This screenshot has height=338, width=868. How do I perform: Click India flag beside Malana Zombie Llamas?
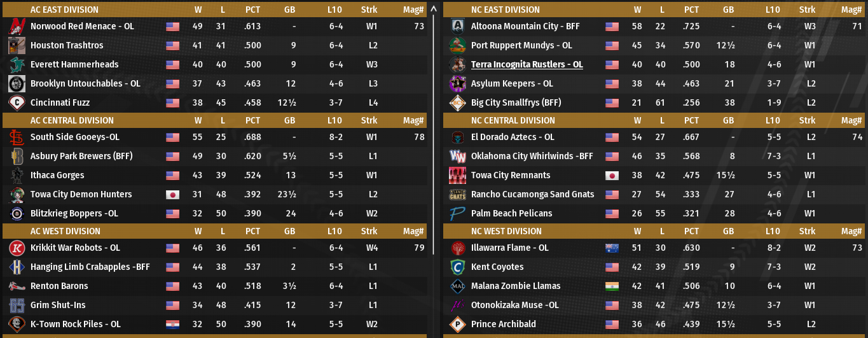click(612, 286)
